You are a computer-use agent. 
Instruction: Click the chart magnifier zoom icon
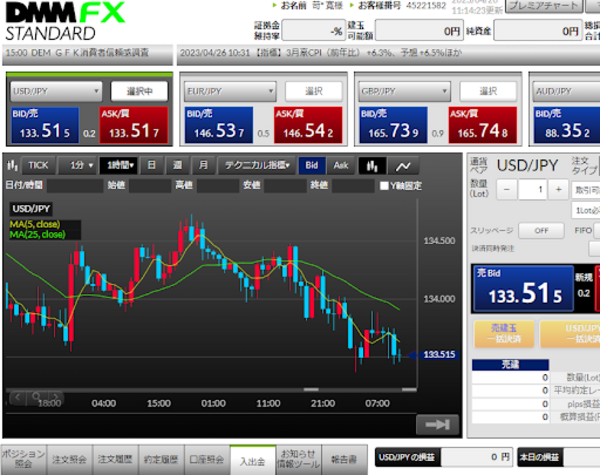36,397
